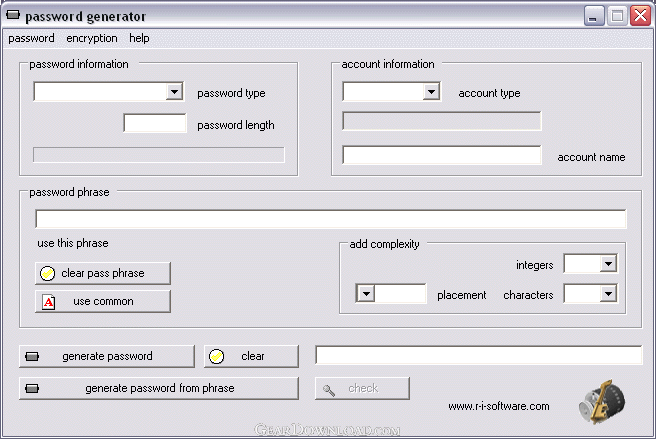Open the help menu
This screenshot has height=439, width=656.
pos(139,38)
